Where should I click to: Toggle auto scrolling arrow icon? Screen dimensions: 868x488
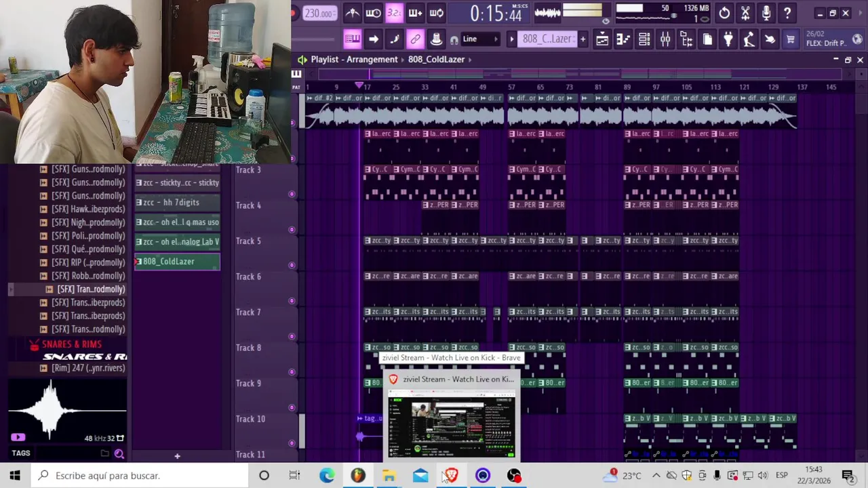(x=373, y=39)
